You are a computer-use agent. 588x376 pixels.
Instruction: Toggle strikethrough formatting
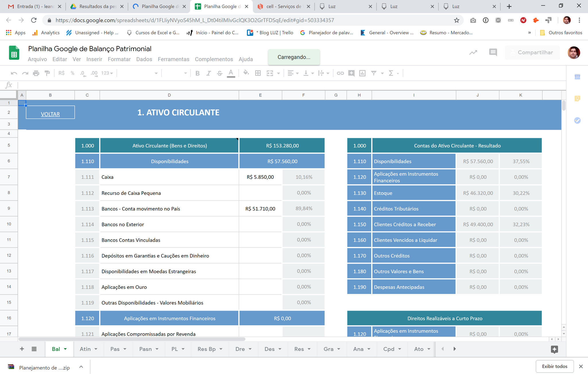pos(220,73)
